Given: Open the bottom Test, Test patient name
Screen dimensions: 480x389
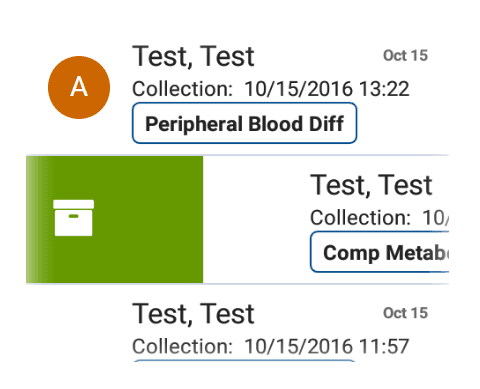Looking at the screenshot, I should (x=193, y=314).
